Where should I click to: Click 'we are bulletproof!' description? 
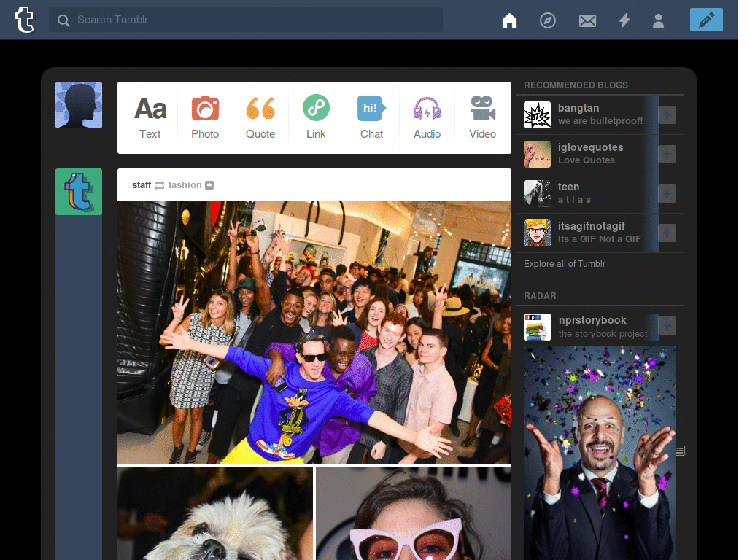(600, 121)
